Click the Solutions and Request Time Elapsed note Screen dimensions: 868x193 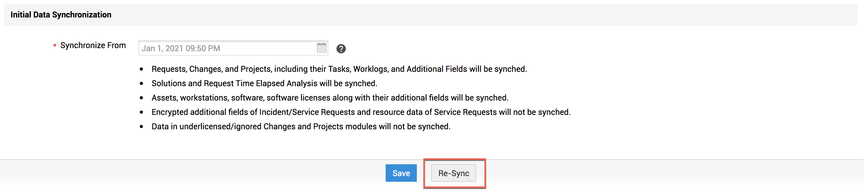[x=264, y=83]
